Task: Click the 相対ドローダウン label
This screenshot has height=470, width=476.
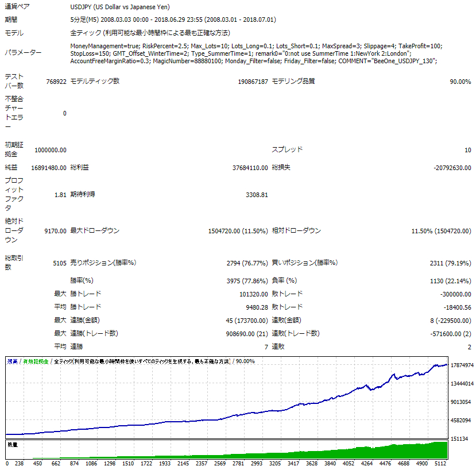Action: (296, 230)
